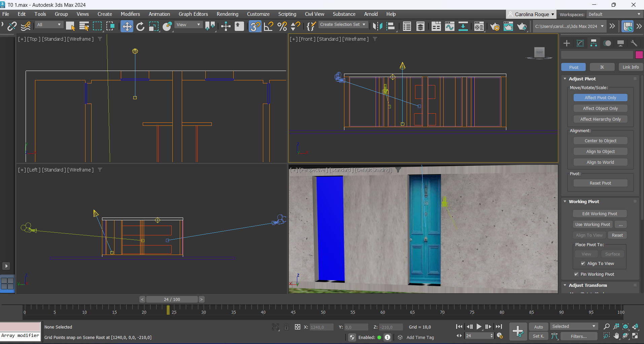This screenshot has height=344, width=644.
Task: Select the Move tool in toolbar
Action: [x=127, y=26]
